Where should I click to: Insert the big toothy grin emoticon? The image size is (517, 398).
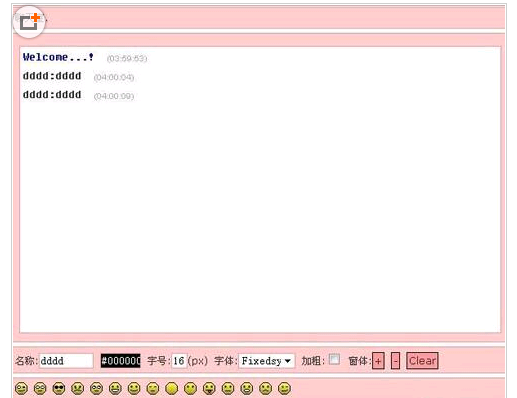pos(115,388)
